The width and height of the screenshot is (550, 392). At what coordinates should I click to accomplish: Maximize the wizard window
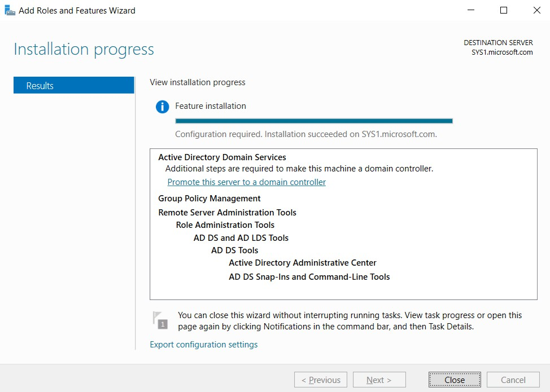tap(504, 10)
